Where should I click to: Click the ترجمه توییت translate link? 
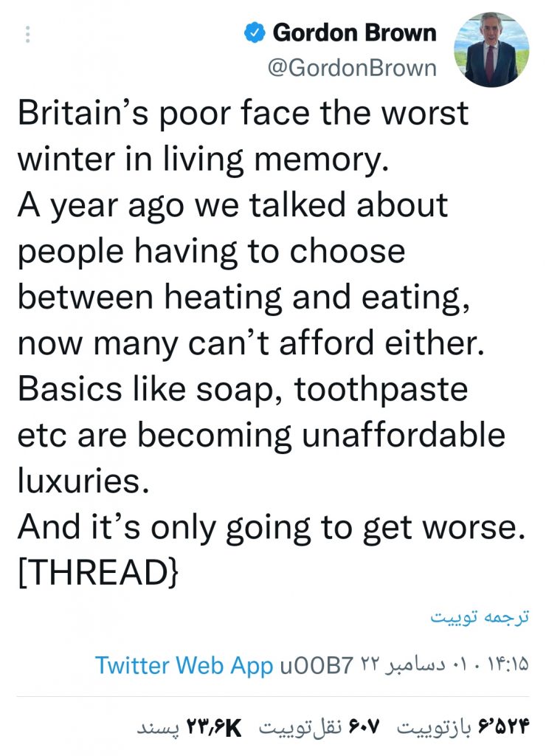pos(480,617)
